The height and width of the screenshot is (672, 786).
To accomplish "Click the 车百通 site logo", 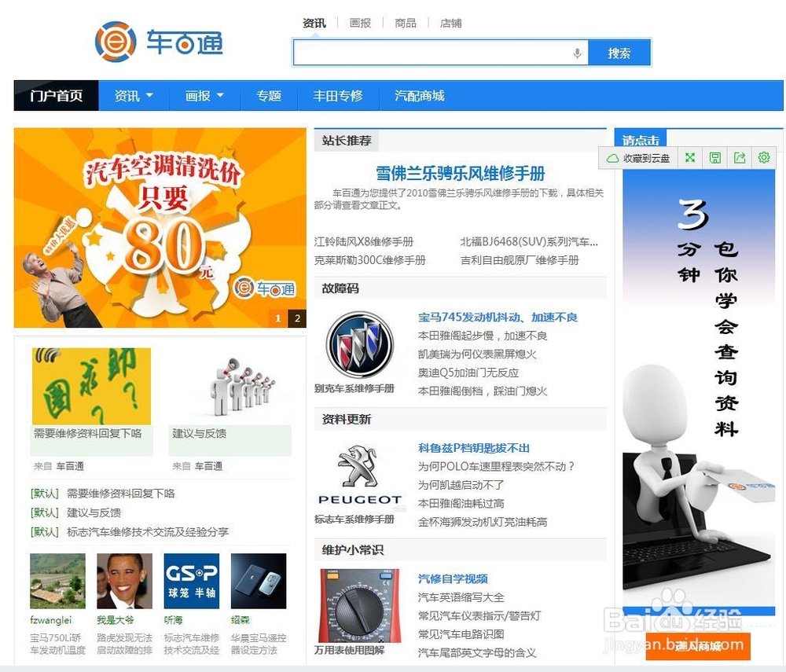I will [159, 42].
